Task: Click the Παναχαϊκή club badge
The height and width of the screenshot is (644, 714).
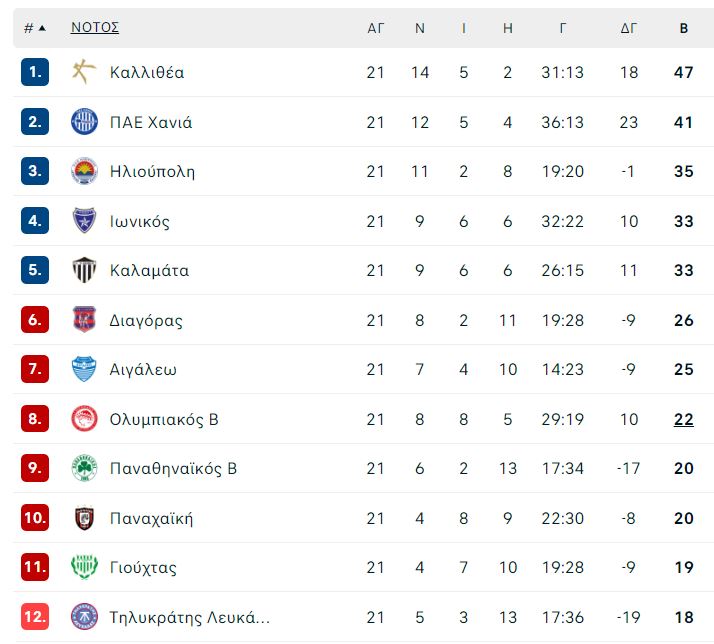Action: click(x=84, y=518)
